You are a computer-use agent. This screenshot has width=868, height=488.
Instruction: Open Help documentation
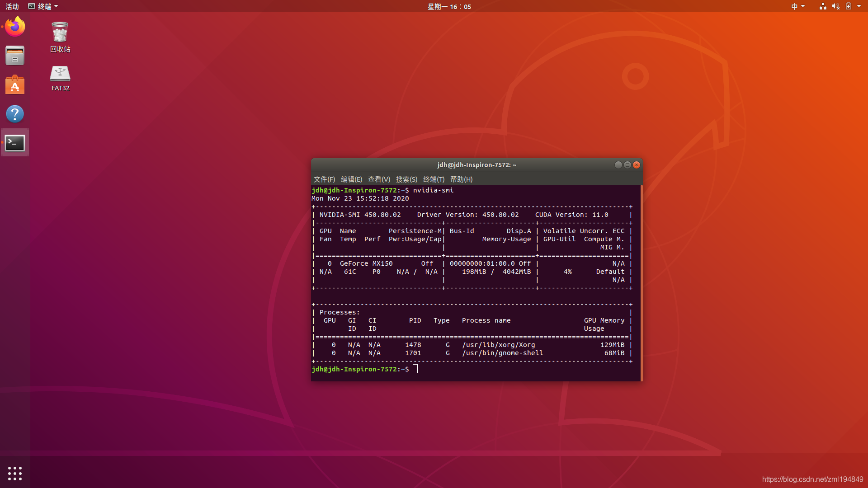(14, 113)
